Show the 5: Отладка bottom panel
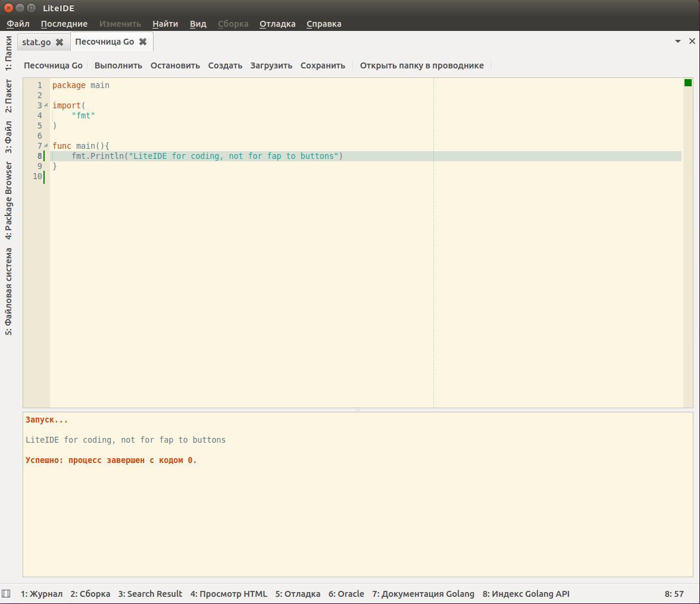The height and width of the screenshot is (604, 700). (298, 594)
